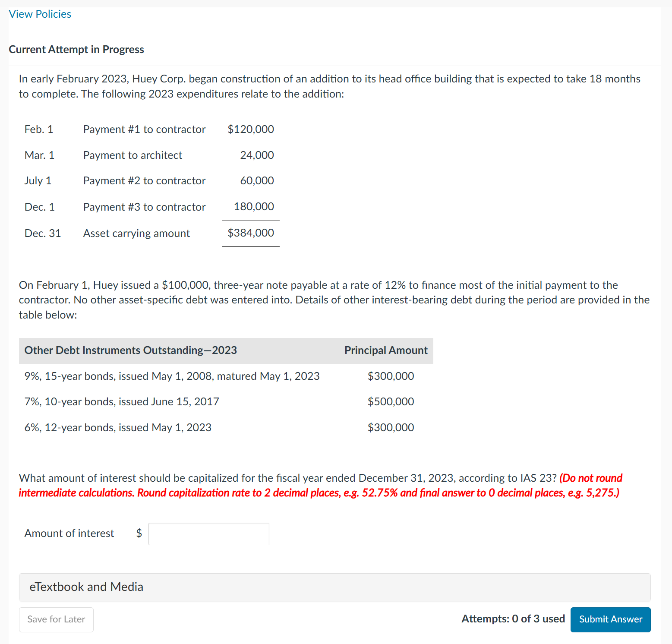
Task: Select the Payment #1 to contractor row
Action: point(144,129)
